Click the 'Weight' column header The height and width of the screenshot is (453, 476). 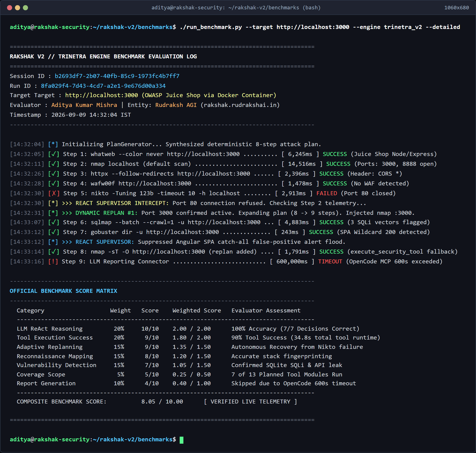(120, 311)
